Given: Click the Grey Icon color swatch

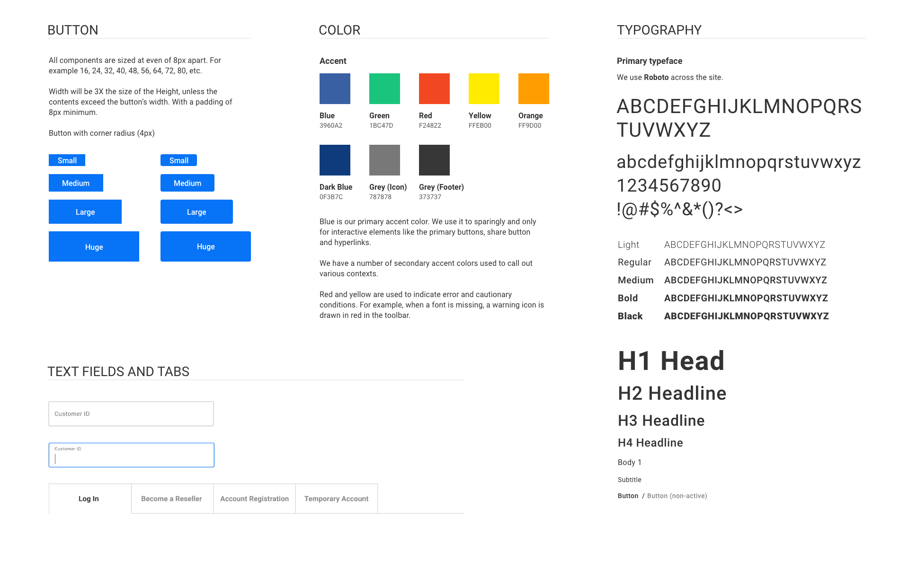Looking at the screenshot, I should [384, 160].
